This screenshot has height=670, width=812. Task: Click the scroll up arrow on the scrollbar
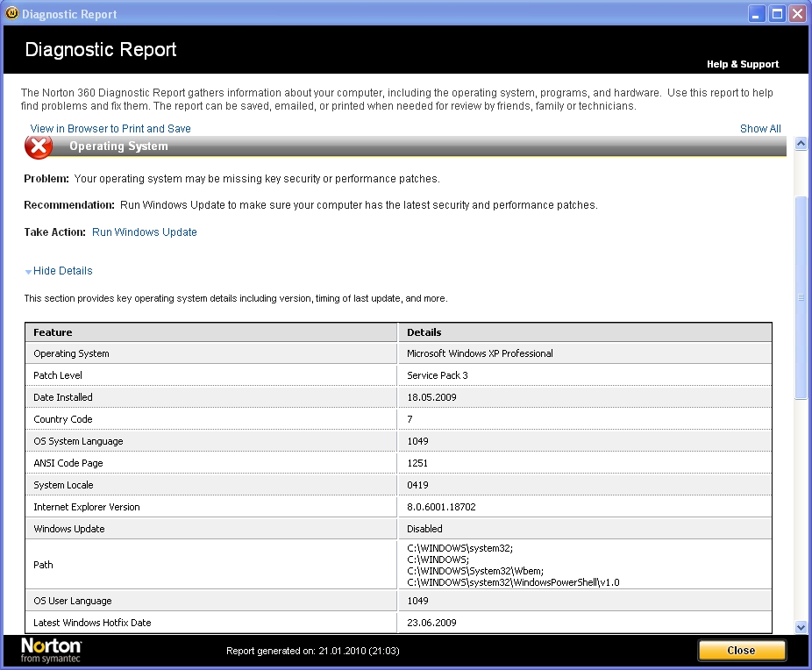click(x=801, y=144)
